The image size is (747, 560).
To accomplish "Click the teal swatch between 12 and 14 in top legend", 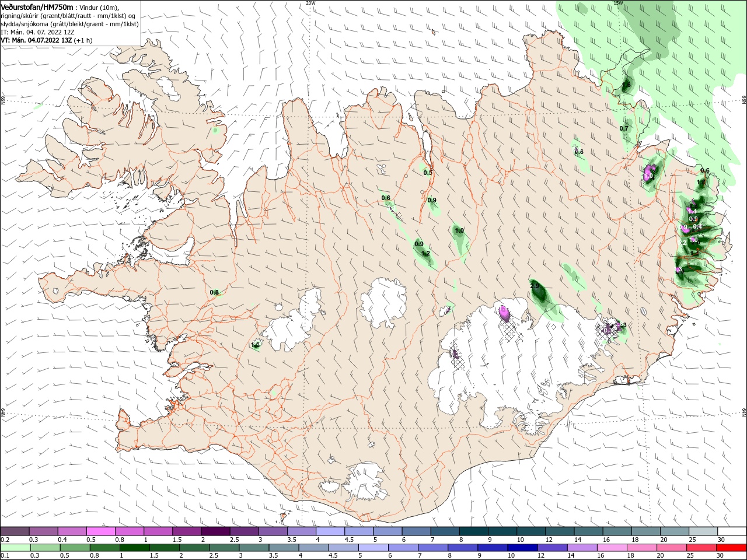I will click(560, 531).
